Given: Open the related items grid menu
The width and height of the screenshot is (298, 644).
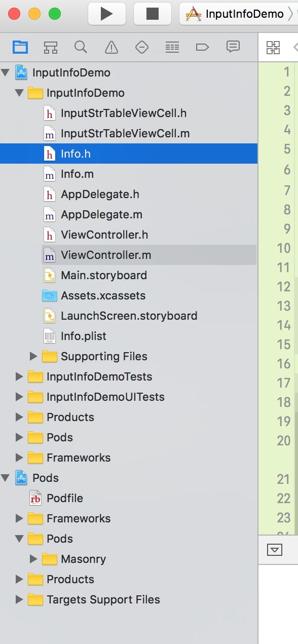Looking at the screenshot, I should 273,48.
